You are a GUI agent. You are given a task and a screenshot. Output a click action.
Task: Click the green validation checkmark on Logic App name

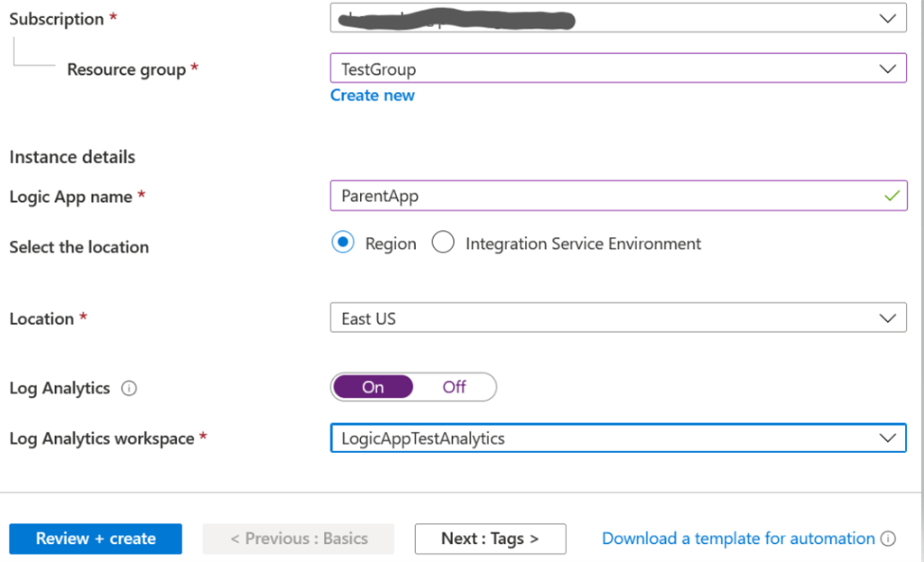click(892, 195)
